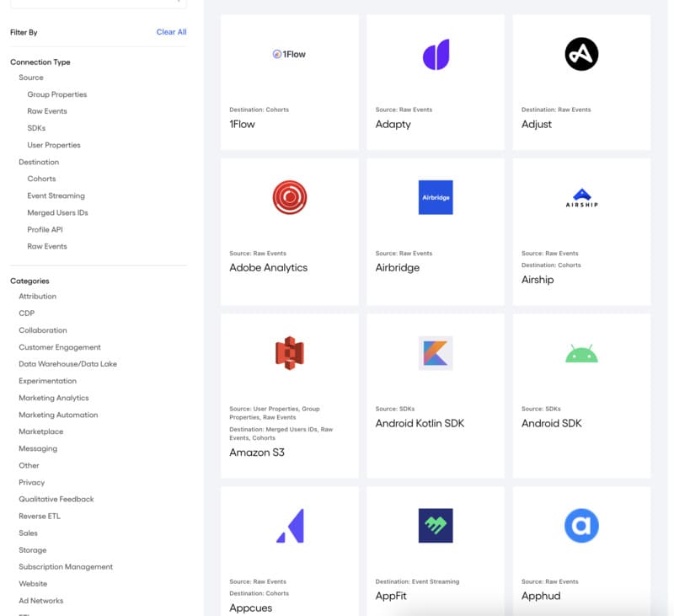
Task: Filter by Profile API destination
Action: point(45,229)
